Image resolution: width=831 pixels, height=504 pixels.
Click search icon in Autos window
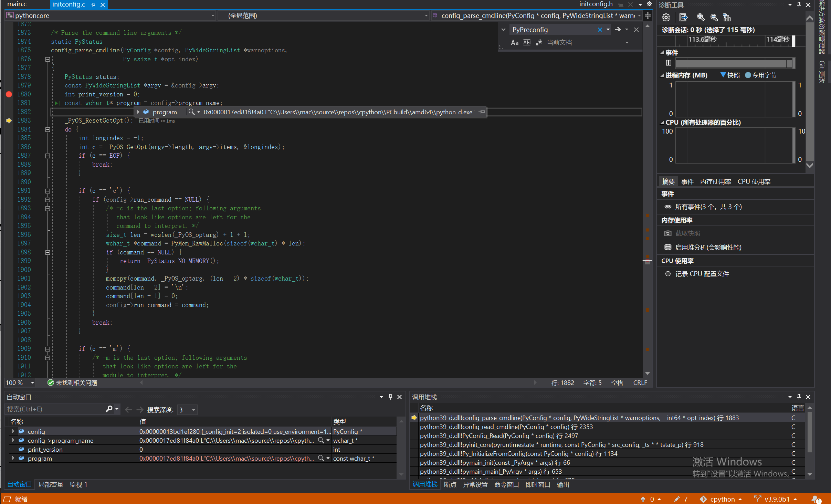pos(109,409)
